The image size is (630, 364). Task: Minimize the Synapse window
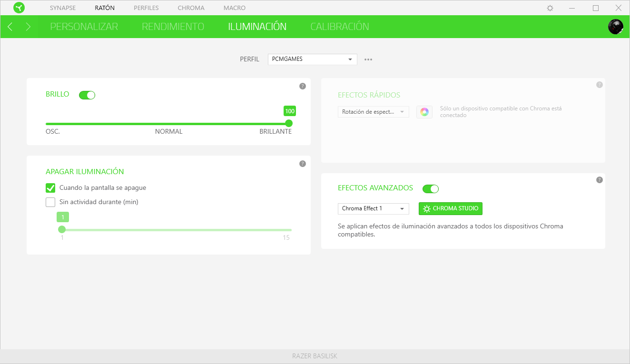pyautogui.click(x=573, y=8)
